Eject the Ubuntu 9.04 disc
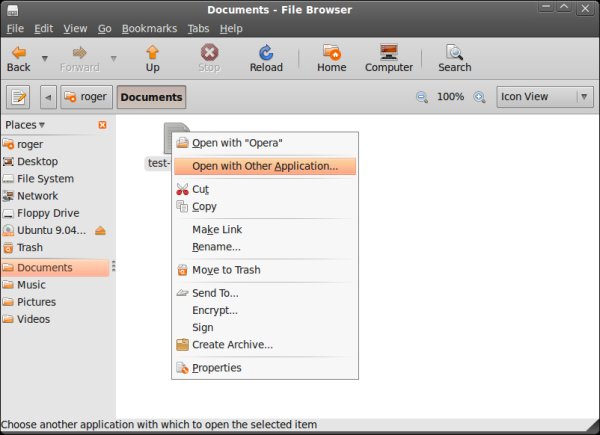Viewport: 600px width, 435px height. click(100, 231)
